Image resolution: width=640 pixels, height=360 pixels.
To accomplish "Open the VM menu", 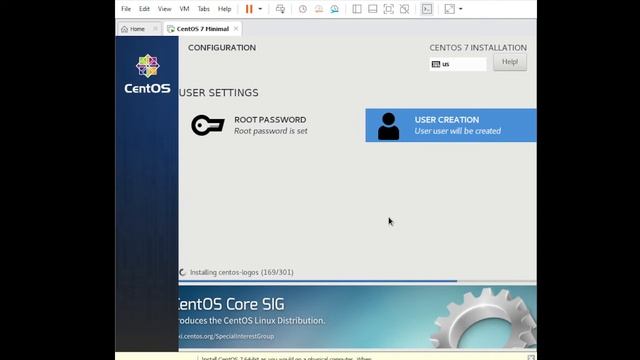I will [184, 9].
